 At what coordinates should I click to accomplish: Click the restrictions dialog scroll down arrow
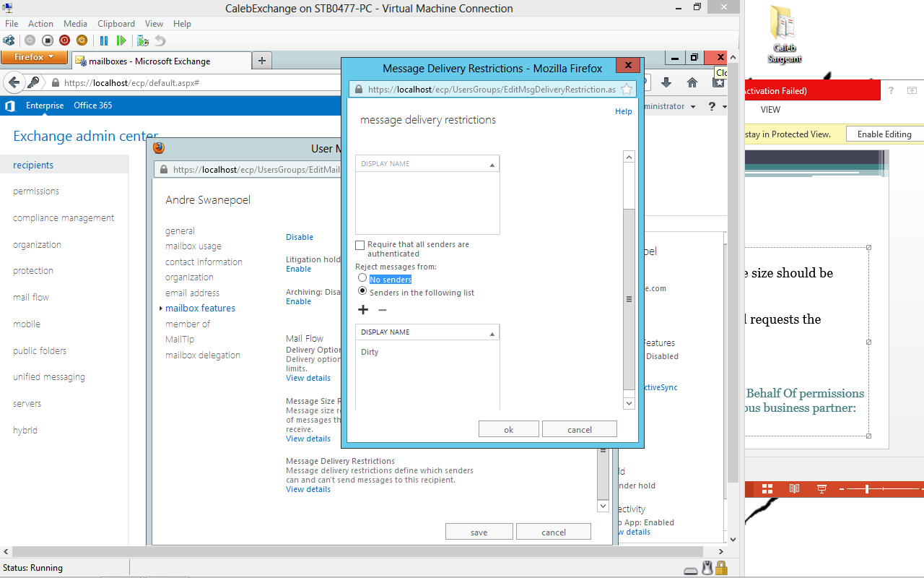[x=629, y=403]
